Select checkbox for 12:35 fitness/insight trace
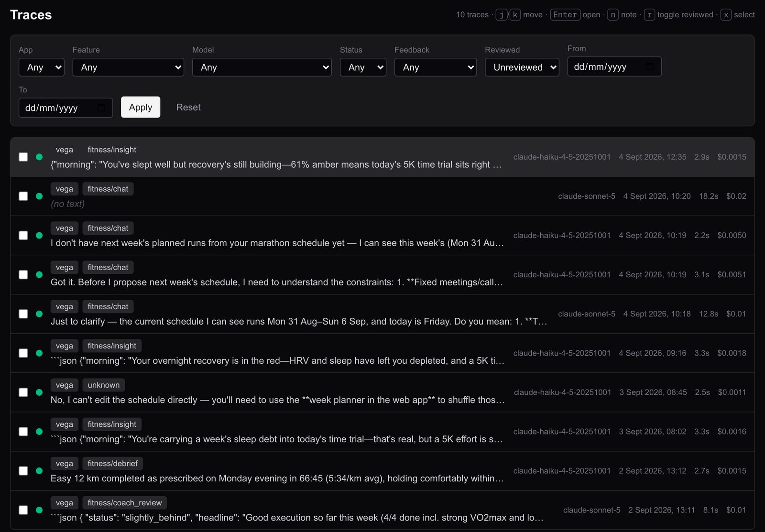765x532 pixels. click(23, 157)
